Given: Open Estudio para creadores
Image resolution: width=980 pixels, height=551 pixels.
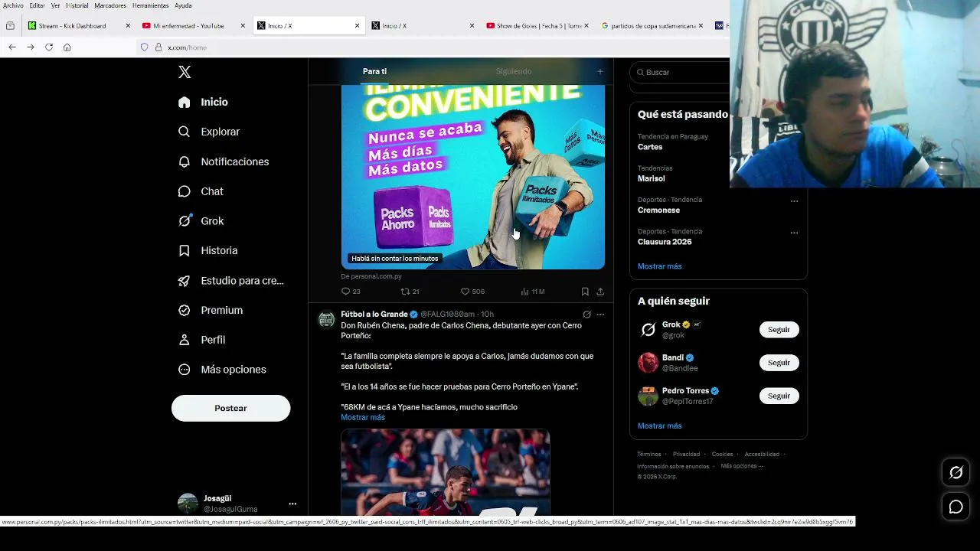Looking at the screenshot, I should pyautogui.click(x=230, y=281).
